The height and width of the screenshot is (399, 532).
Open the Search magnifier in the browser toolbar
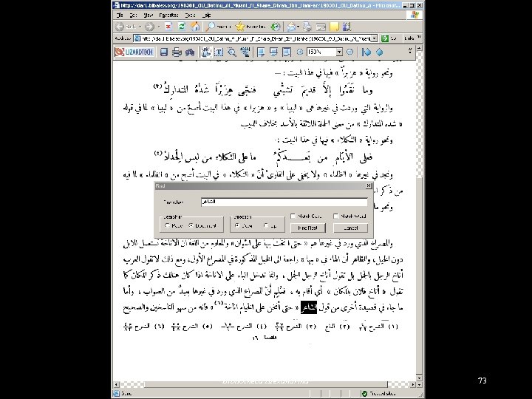219,27
